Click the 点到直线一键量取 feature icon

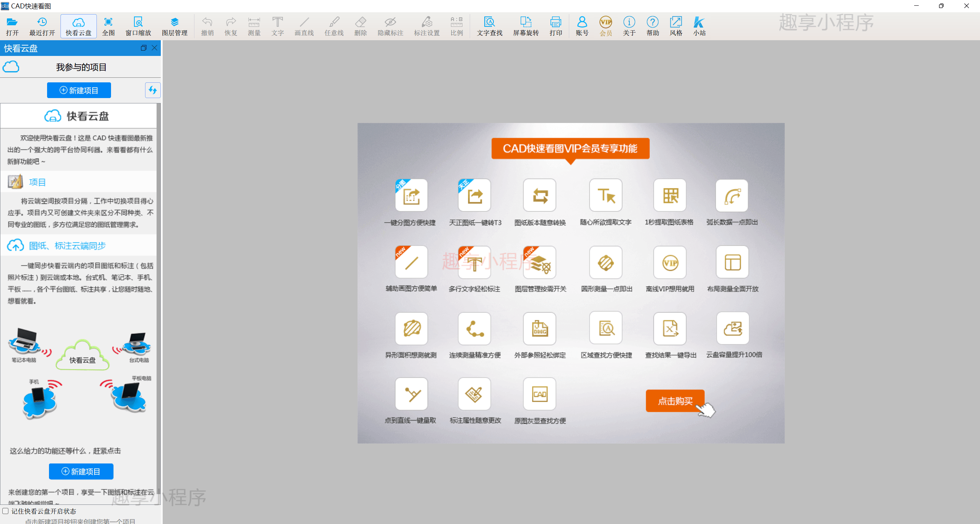411,394
